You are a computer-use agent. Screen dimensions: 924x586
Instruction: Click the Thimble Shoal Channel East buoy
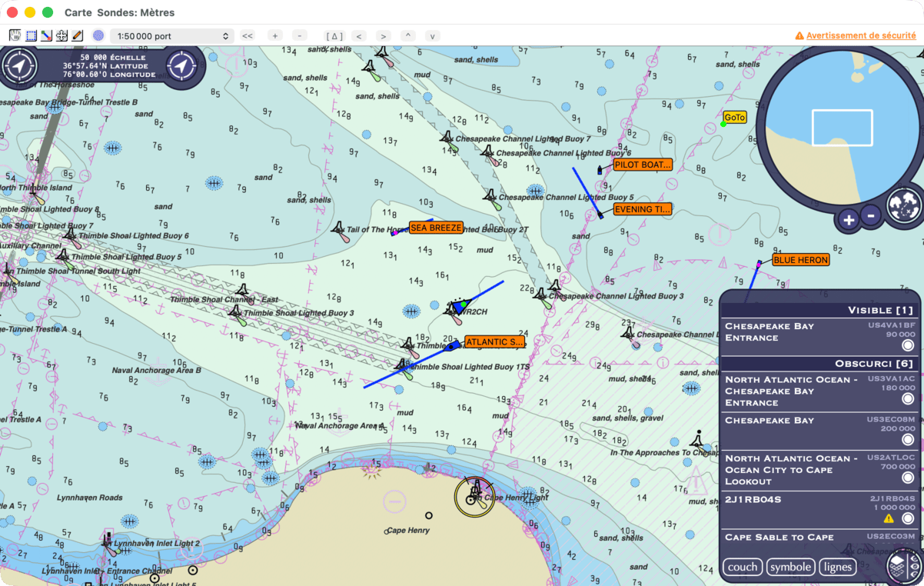(x=244, y=291)
